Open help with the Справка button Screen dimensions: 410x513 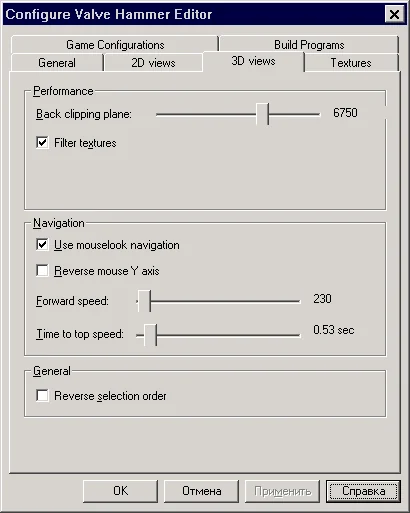363,491
